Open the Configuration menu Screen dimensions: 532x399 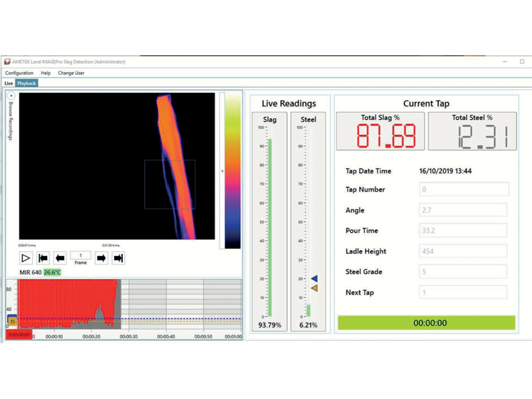coord(20,73)
